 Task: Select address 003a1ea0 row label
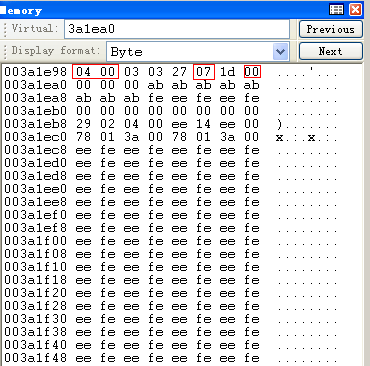click(35, 85)
